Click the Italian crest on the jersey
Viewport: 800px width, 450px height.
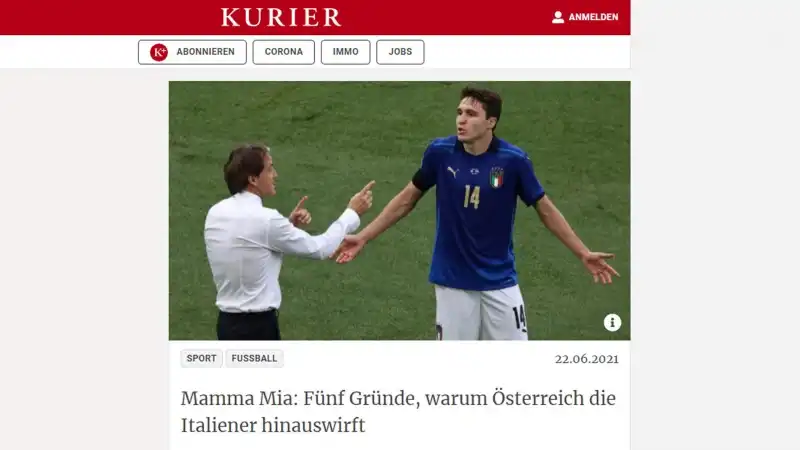[496, 178]
